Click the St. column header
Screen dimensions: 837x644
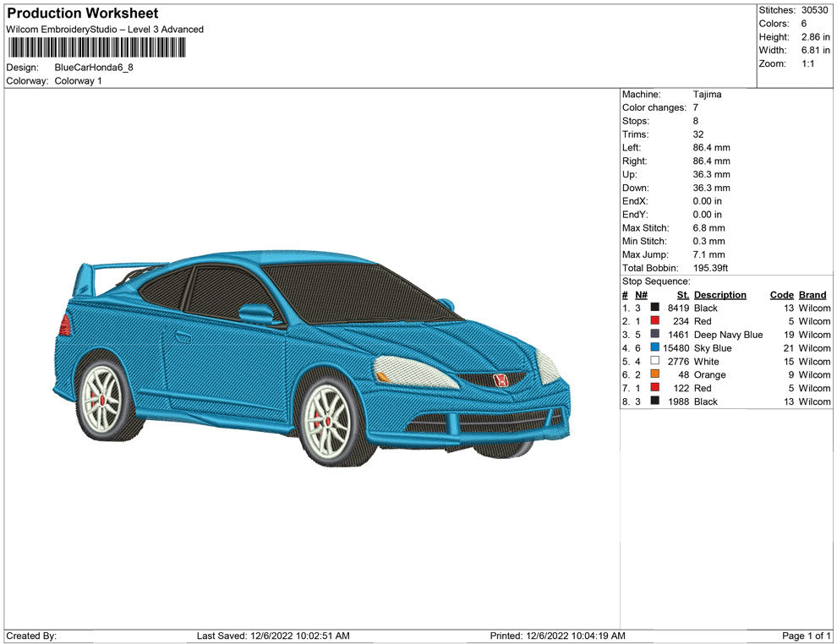(x=682, y=295)
